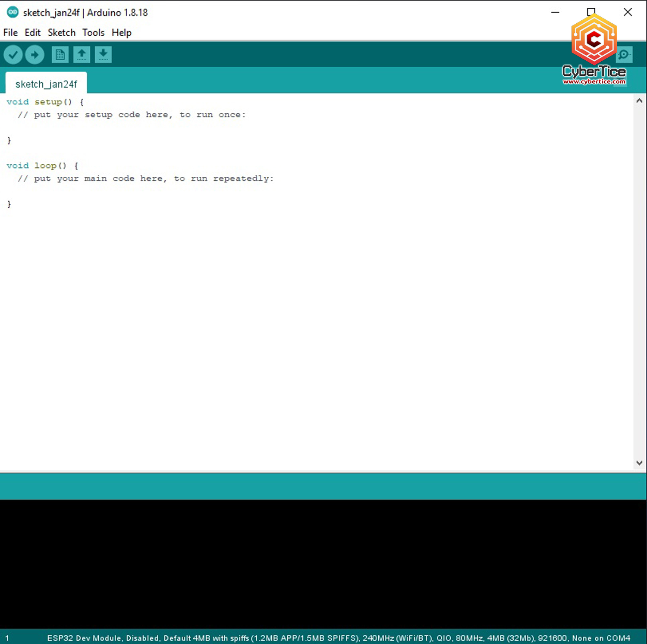This screenshot has height=644, width=647.
Task: Select the sketch_jan24f tab
Action: pyautogui.click(x=46, y=84)
